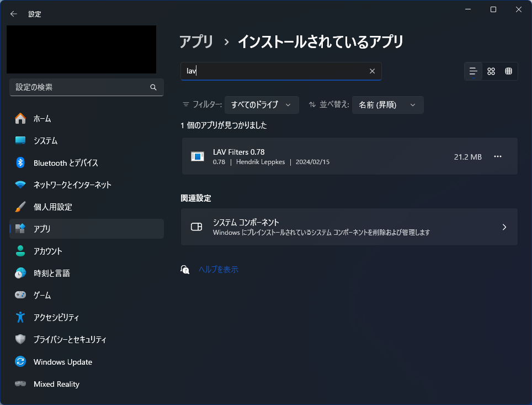Screen dimensions: 532x405
Task: Select アプリ in the sidebar
Action: (x=87, y=229)
